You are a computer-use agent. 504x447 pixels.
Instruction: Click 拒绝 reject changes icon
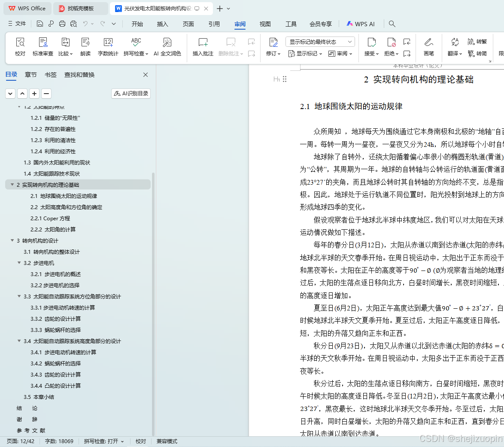(x=391, y=47)
